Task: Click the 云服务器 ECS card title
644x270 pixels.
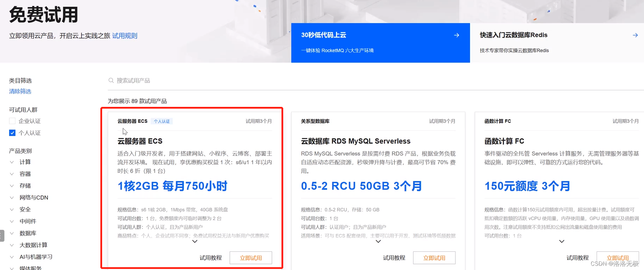Action: (x=140, y=141)
